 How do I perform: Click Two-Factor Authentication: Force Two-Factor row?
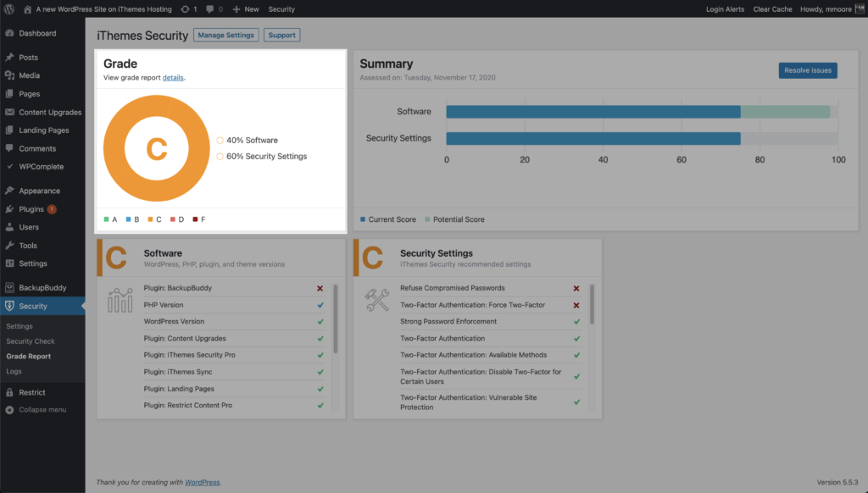coord(491,305)
